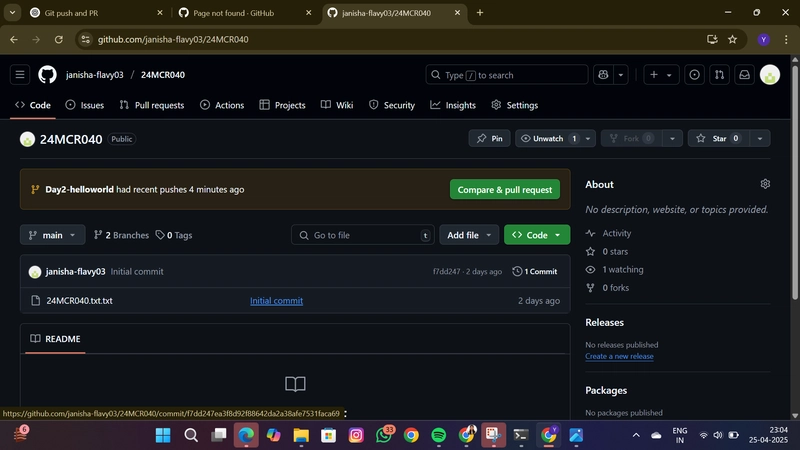This screenshot has width=800, height=450.
Task: Switch to Page not found browser tab
Action: [x=243, y=13]
